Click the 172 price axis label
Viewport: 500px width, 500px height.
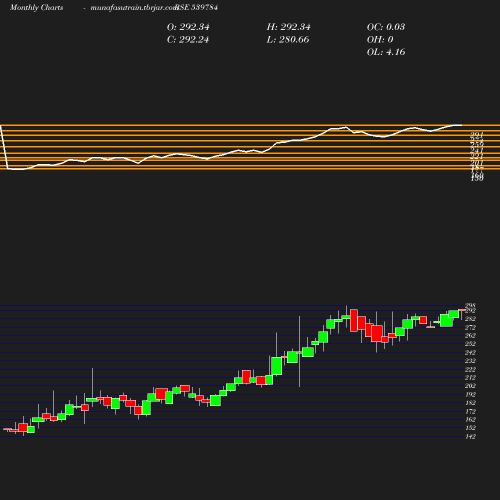[470, 412]
